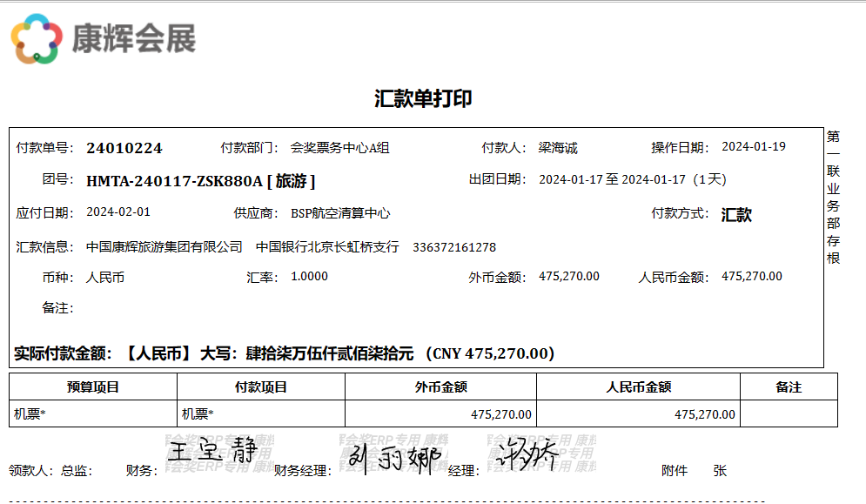866x504 pixels.
Task: Click the 王宝静 handwritten signature
Action: tap(211, 451)
